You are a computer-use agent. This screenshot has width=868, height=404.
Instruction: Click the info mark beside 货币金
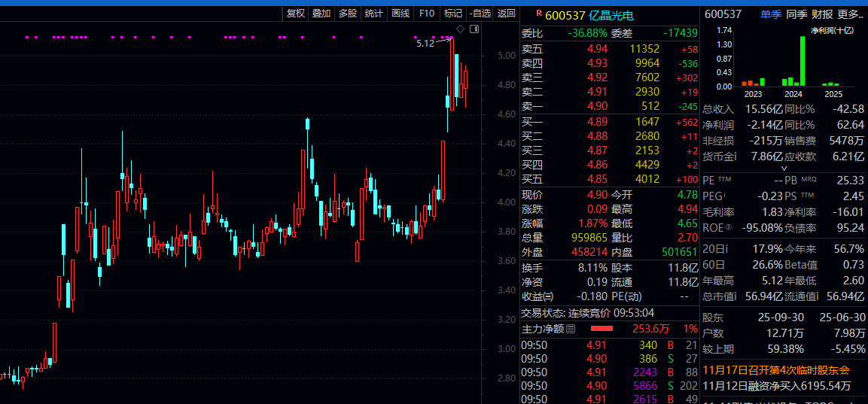[736, 156]
